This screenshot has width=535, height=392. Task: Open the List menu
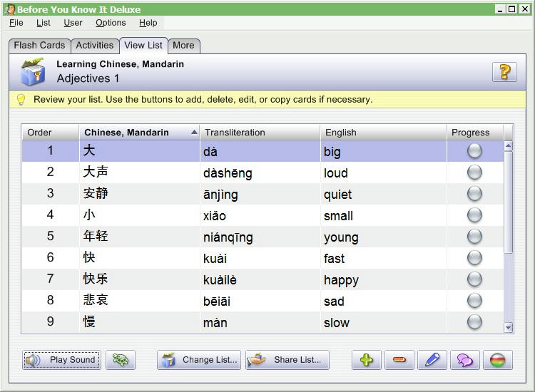[44, 23]
